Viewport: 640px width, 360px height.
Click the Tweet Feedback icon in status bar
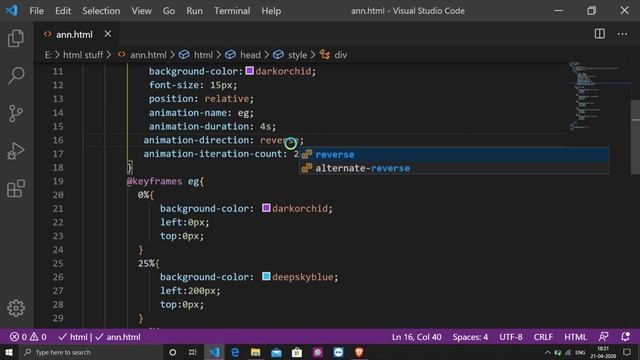point(604,337)
